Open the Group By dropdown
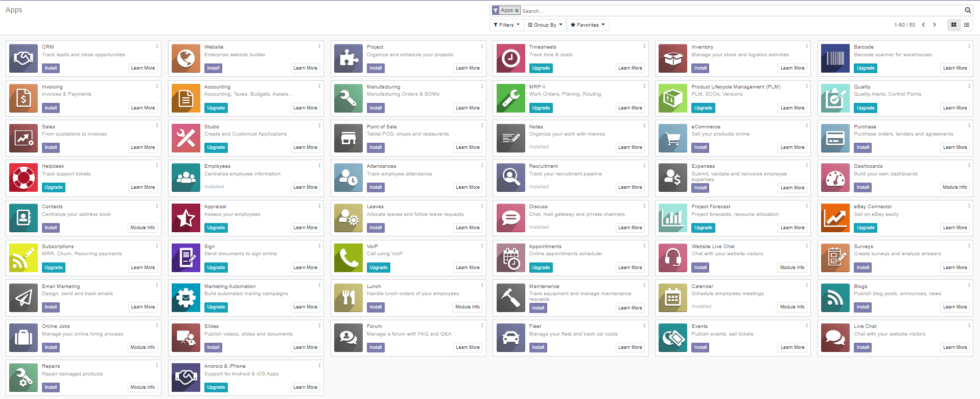980x399 pixels. (x=545, y=25)
